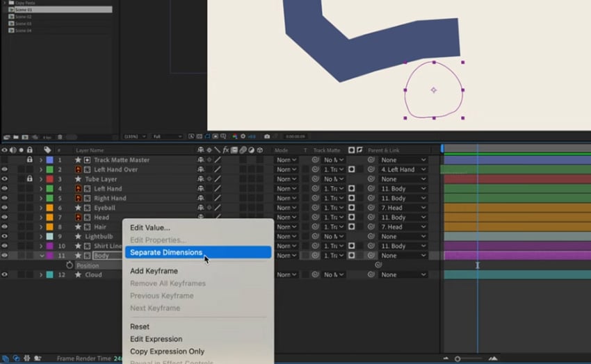591x364 pixels.
Task: Click the Position property label
Action: [88, 265]
